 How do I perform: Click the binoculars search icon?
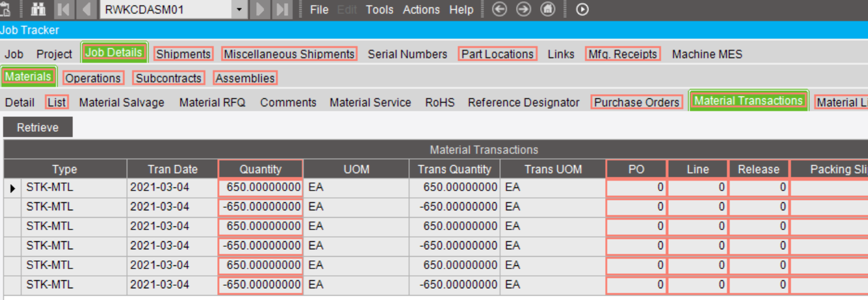click(x=38, y=9)
